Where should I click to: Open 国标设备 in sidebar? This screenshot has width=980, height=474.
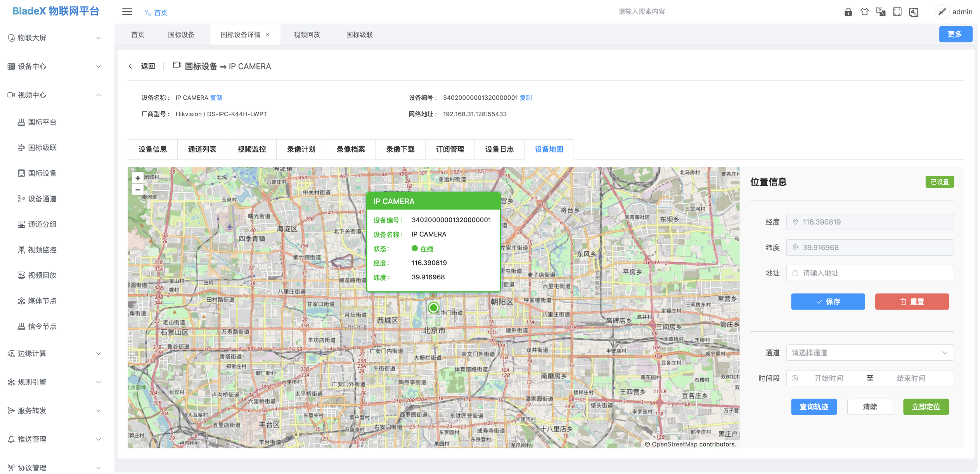pyautogui.click(x=42, y=173)
